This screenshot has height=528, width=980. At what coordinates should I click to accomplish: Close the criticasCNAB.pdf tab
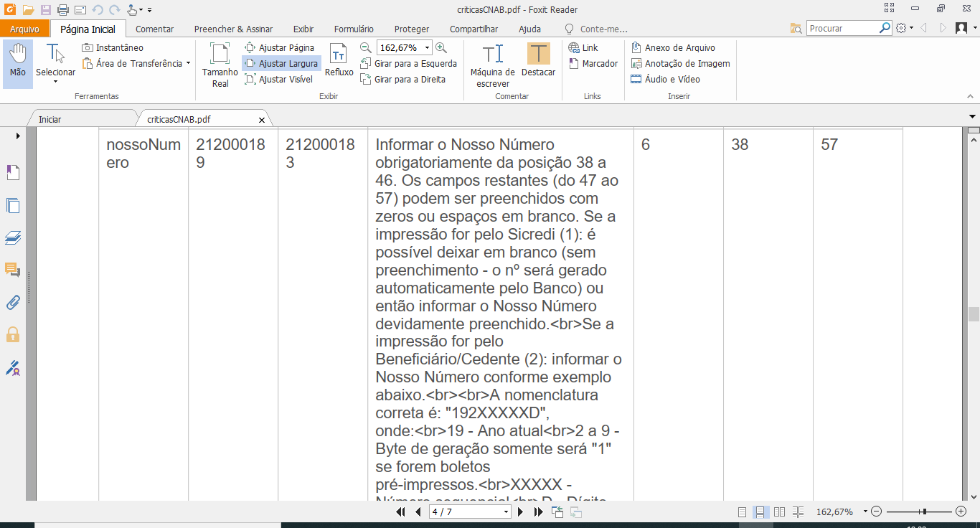(x=262, y=120)
